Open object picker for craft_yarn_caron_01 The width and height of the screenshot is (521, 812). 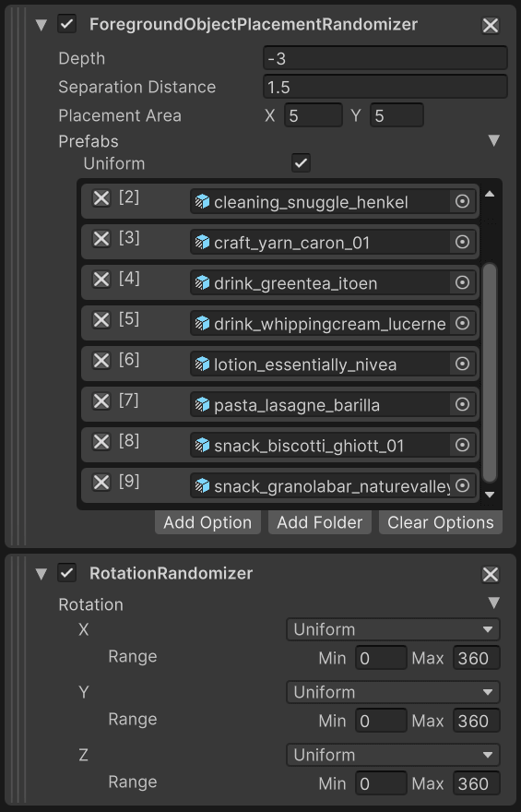[x=462, y=243]
